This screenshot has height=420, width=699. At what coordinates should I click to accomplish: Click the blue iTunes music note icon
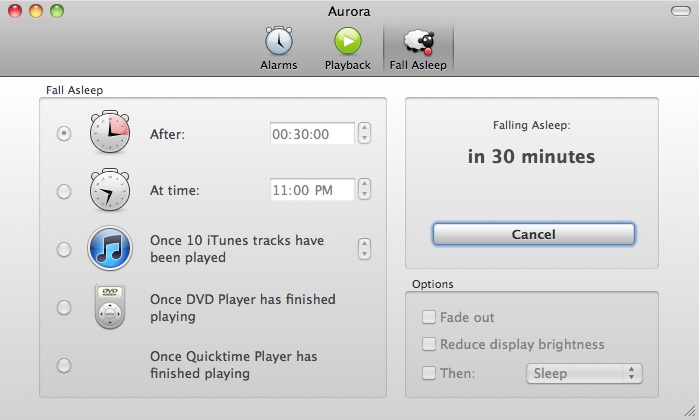[x=110, y=248]
